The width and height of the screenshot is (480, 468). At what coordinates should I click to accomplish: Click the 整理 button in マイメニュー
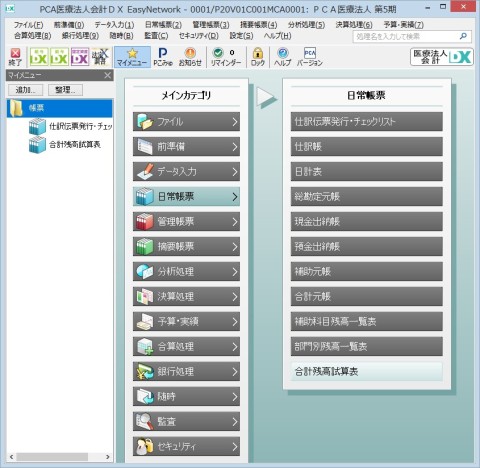[x=65, y=90]
